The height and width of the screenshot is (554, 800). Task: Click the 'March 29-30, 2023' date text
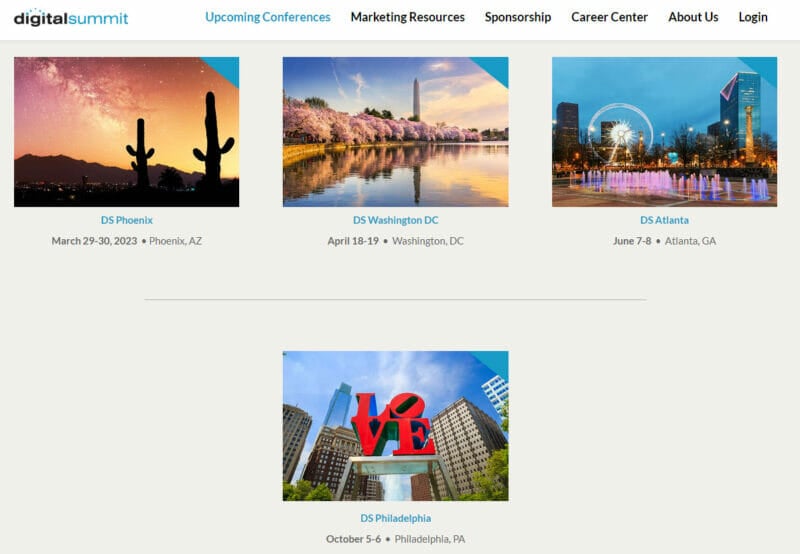(x=94, y=241)
